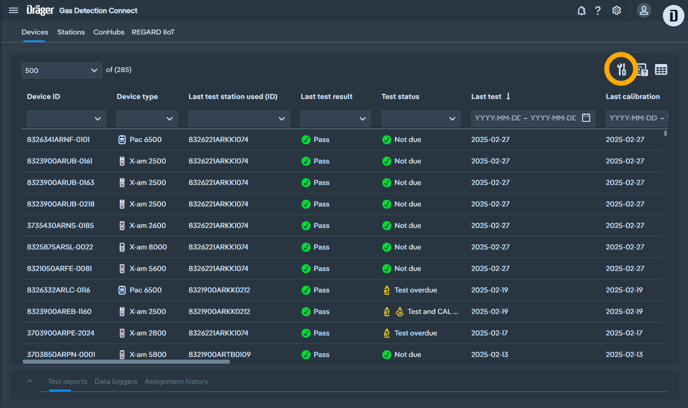This screenshot has width=688, height=408.
Task: Click X-am 2800 device icon
Action: click(122, 333)
